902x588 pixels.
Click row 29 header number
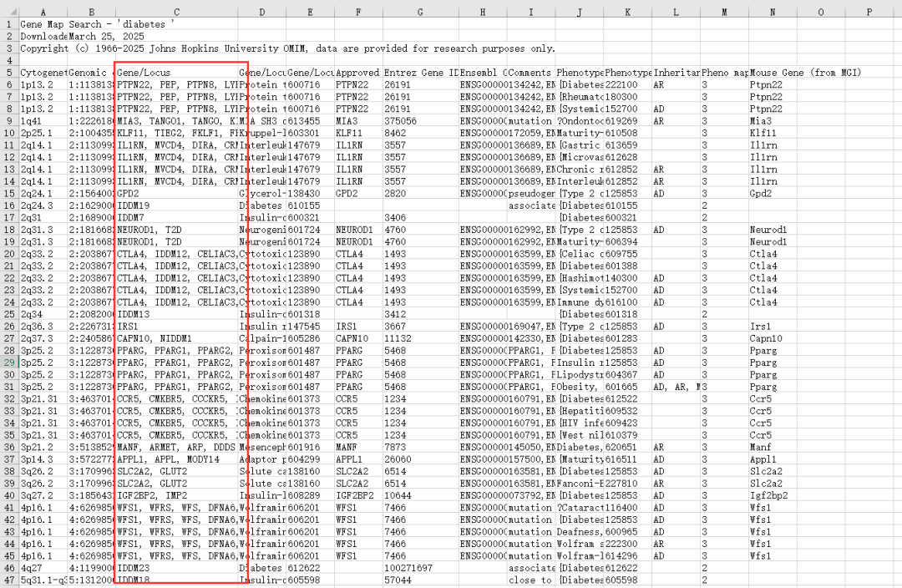pos(8,363)
